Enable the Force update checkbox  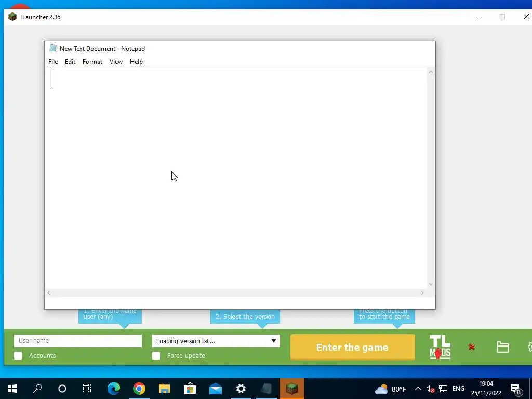[x=156, y=355]
